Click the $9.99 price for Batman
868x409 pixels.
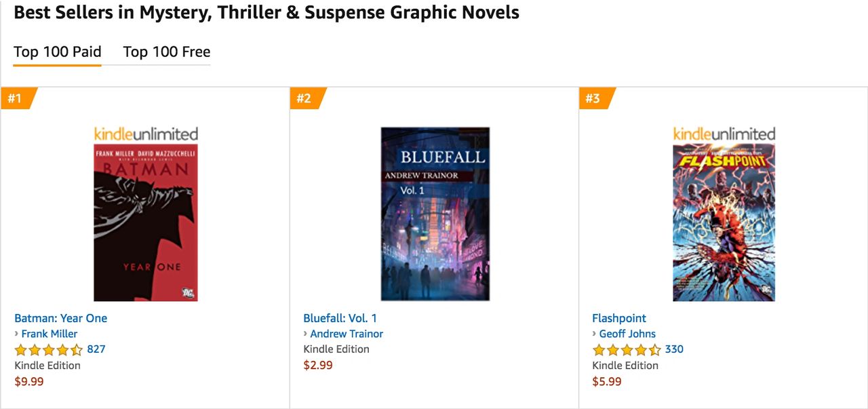tap(29, 381)
